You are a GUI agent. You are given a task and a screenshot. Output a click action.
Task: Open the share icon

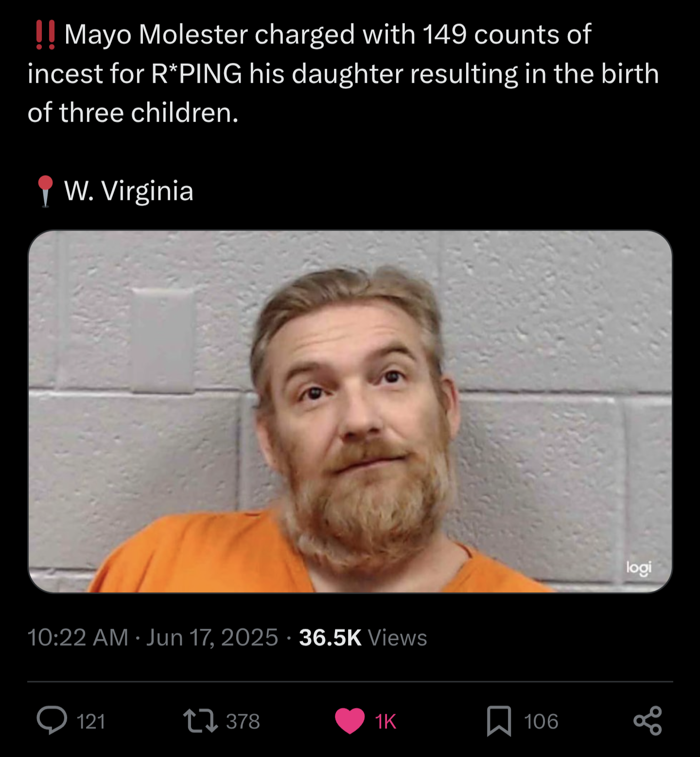click(648, 721)
